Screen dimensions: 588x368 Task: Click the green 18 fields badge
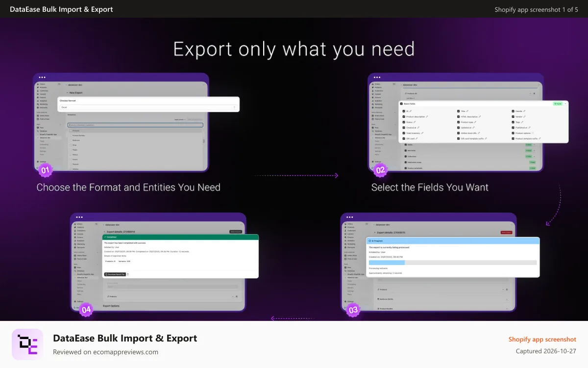click(558, 104)
